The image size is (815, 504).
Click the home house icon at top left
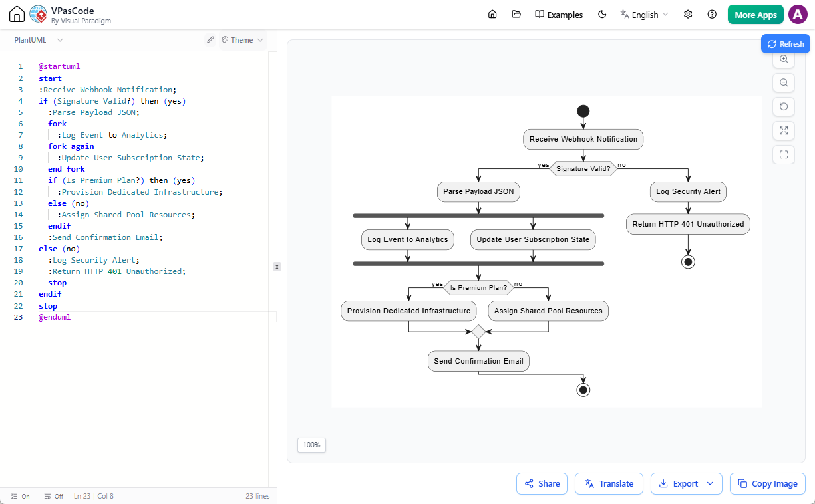pos(17,14)
